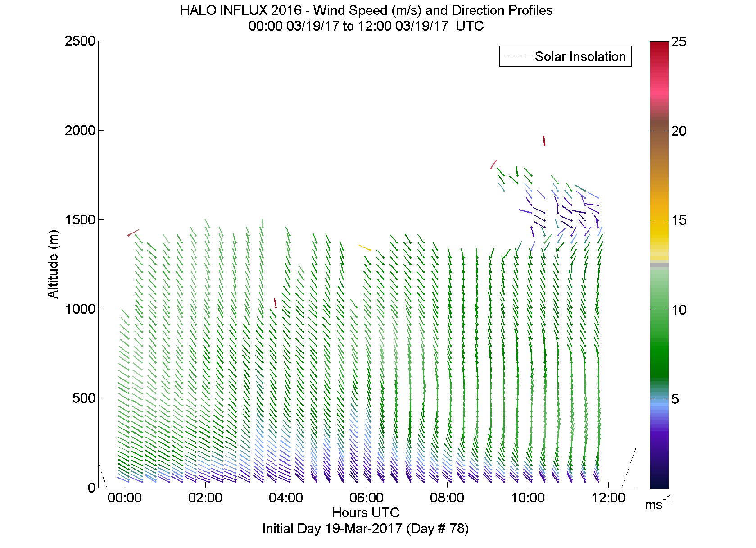The width and height of the screenshot is (756, 548).
Task: Click the colorbar 20 tick label
Action: 679,131
